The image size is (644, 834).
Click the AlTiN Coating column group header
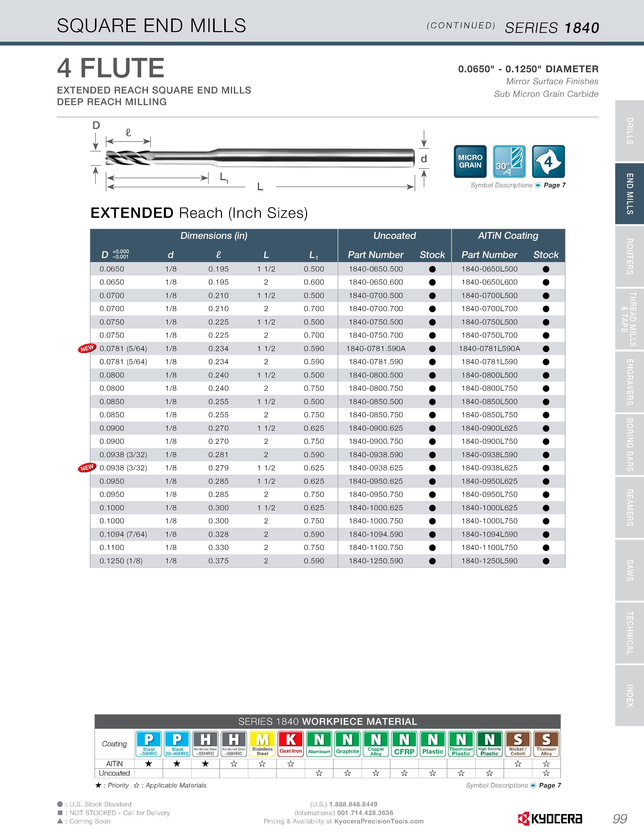[x=508, y=236]
